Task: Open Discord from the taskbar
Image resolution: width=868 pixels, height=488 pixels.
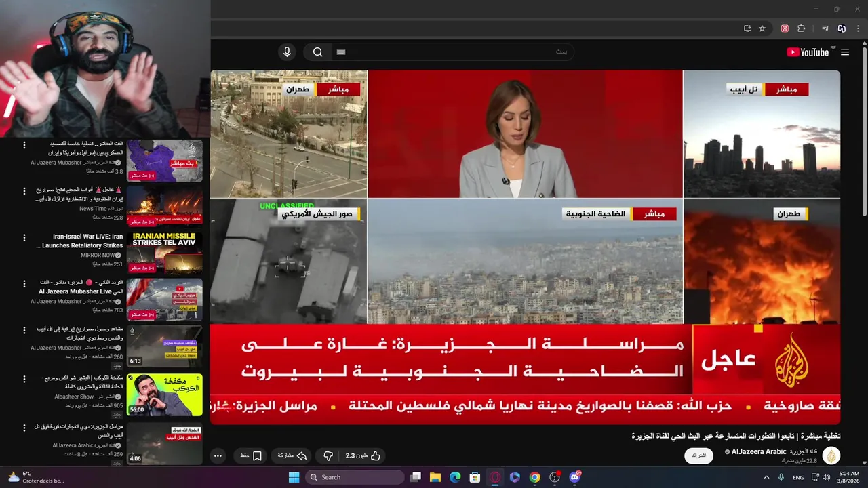Action: [575, 477]
